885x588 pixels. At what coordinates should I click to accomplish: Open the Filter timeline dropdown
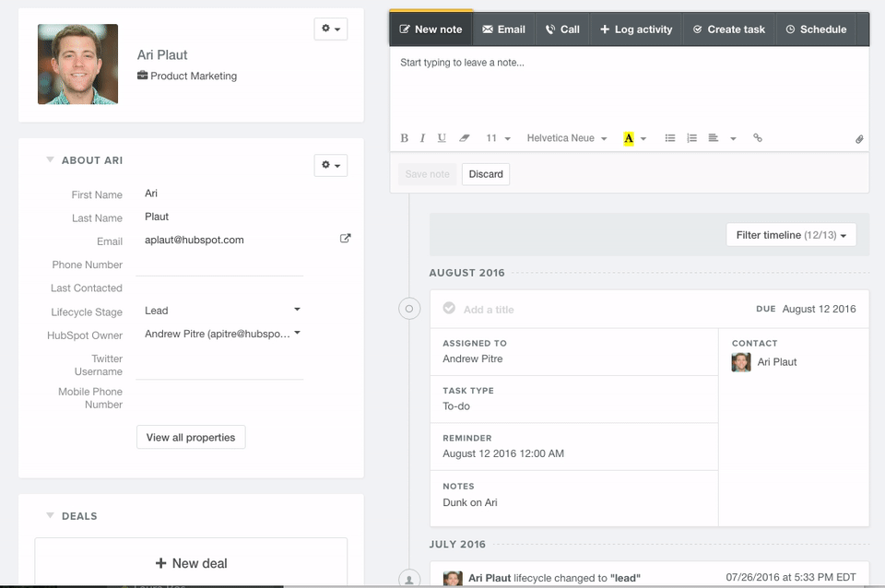tap(791, 235)
